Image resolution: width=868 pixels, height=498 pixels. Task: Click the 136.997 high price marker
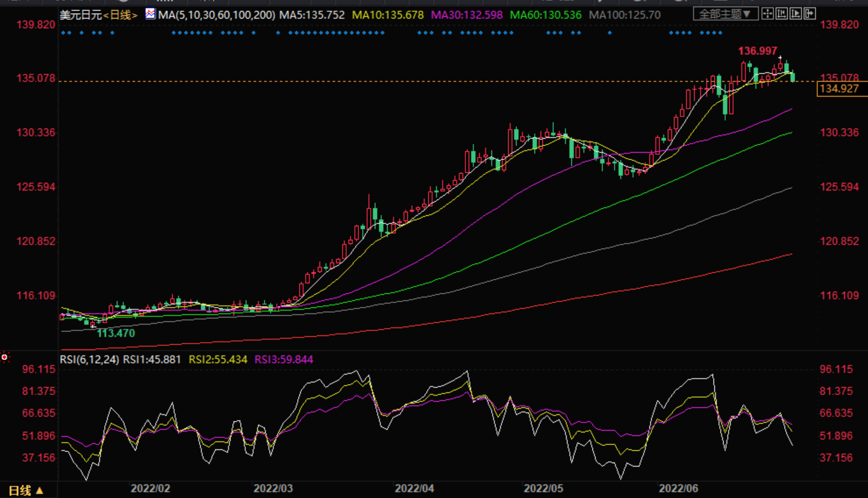(x=757, y=51)
